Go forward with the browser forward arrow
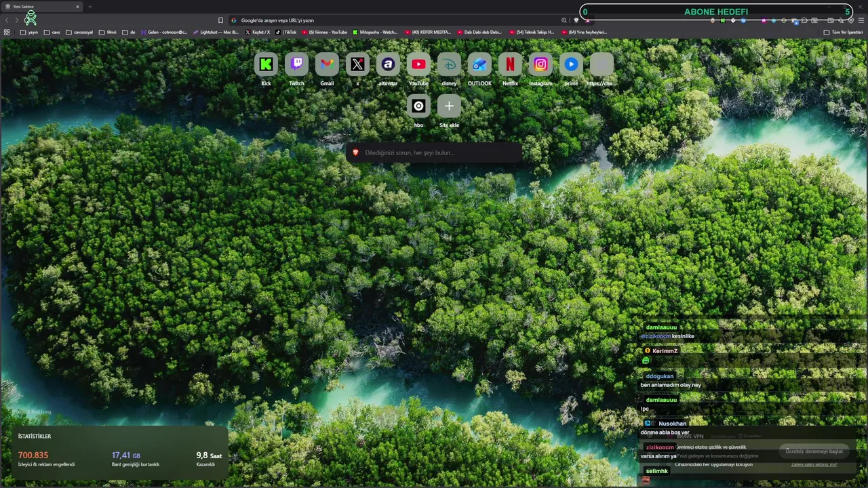Image resolution: width=868 pixels, height=488 pixels. point(17,20)
